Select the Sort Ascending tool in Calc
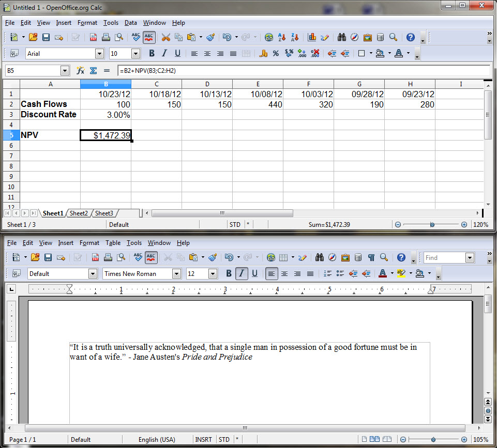 (281, 37)
